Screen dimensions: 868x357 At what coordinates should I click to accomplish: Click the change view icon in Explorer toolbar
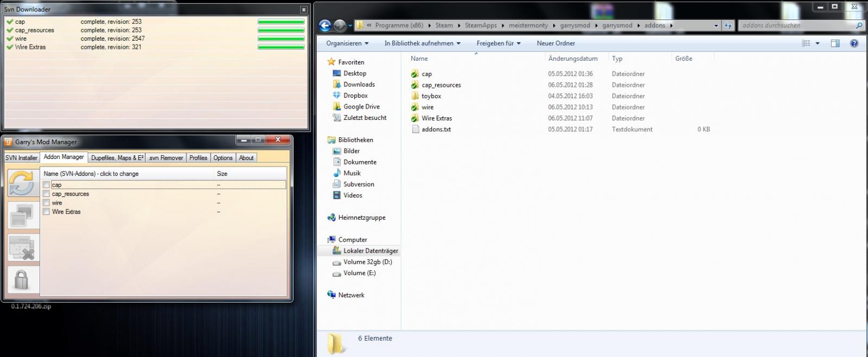[x=806, y=43]
